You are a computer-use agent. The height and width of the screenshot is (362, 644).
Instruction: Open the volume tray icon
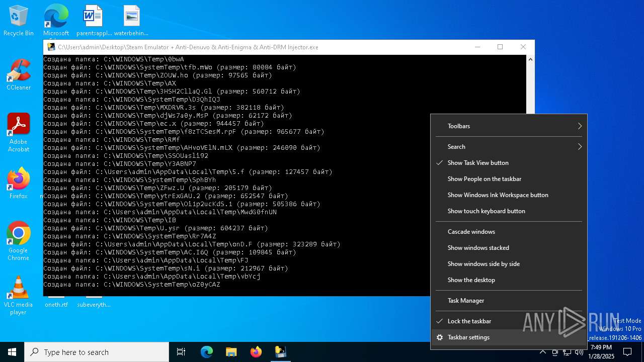tap(579, 352)
